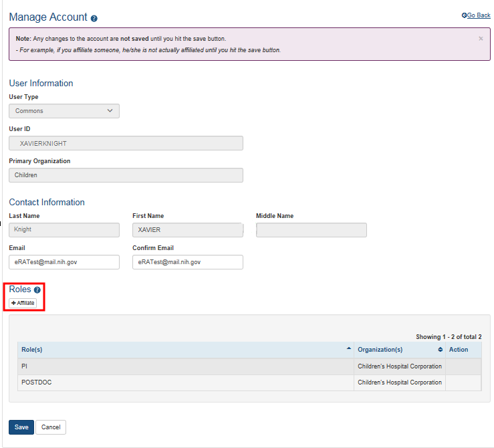Click into the Confirm Email field
Screen dimensions: 494x448
[x=188, y=262]
